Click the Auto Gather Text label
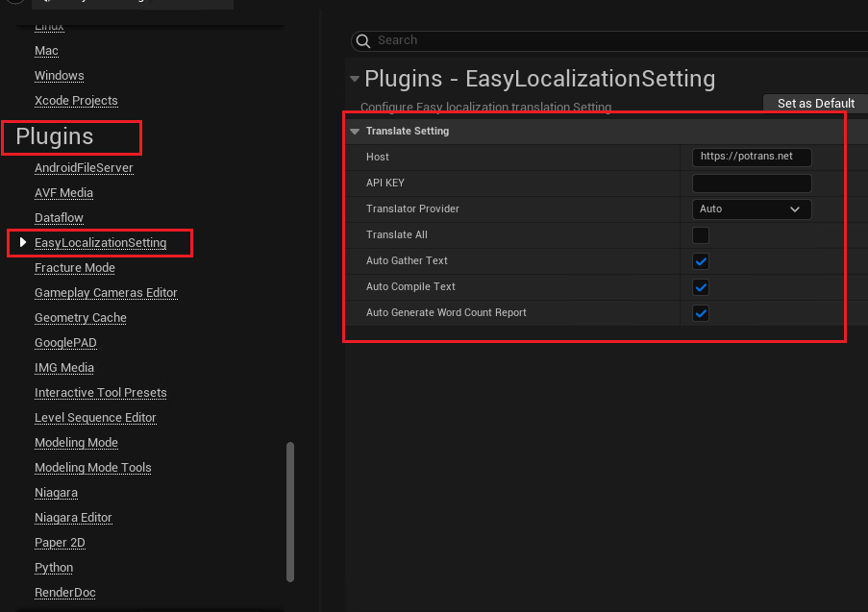Screen dimensions: 868x612 click(x=407, y=260)
